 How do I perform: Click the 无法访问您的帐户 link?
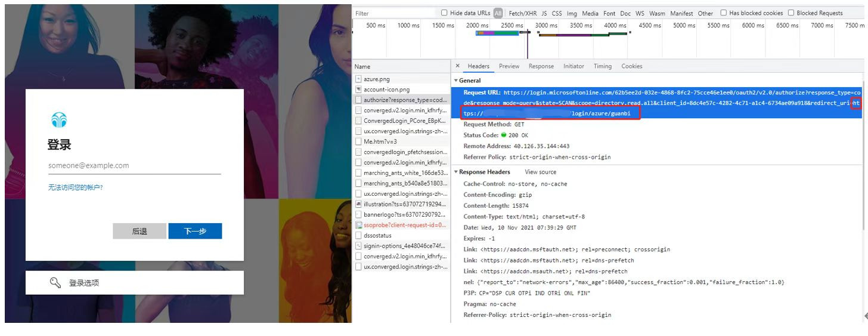(x=76, y=187)
